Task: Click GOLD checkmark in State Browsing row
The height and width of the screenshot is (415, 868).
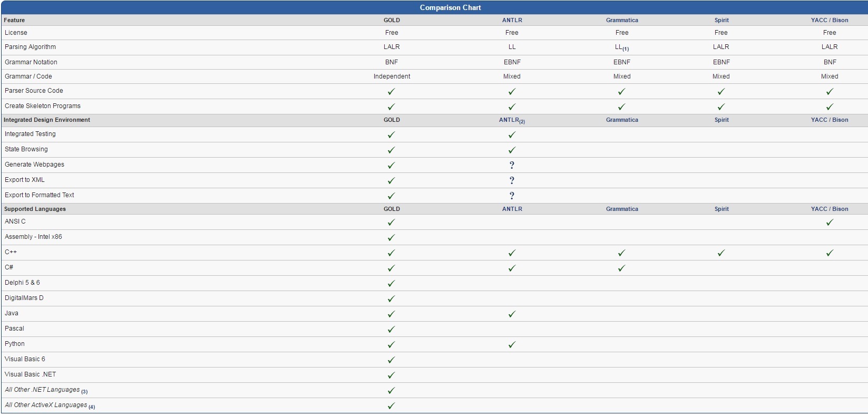Action: (x=391, y=150)
